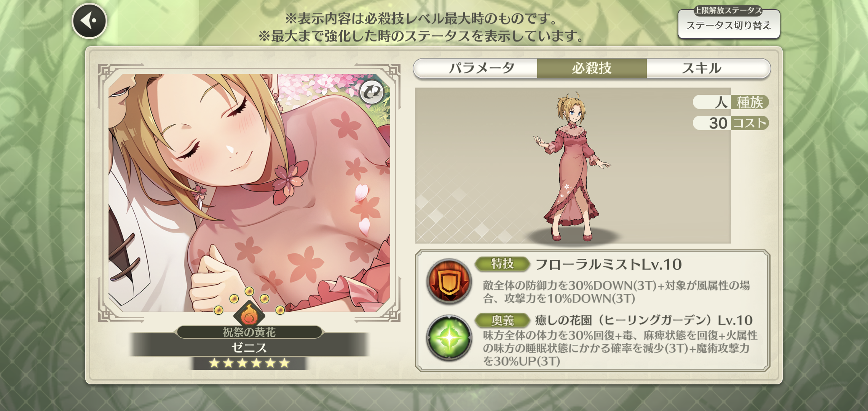868x411 pixels.
Task: Tap the back arrow button
Action: pos(89,21)
